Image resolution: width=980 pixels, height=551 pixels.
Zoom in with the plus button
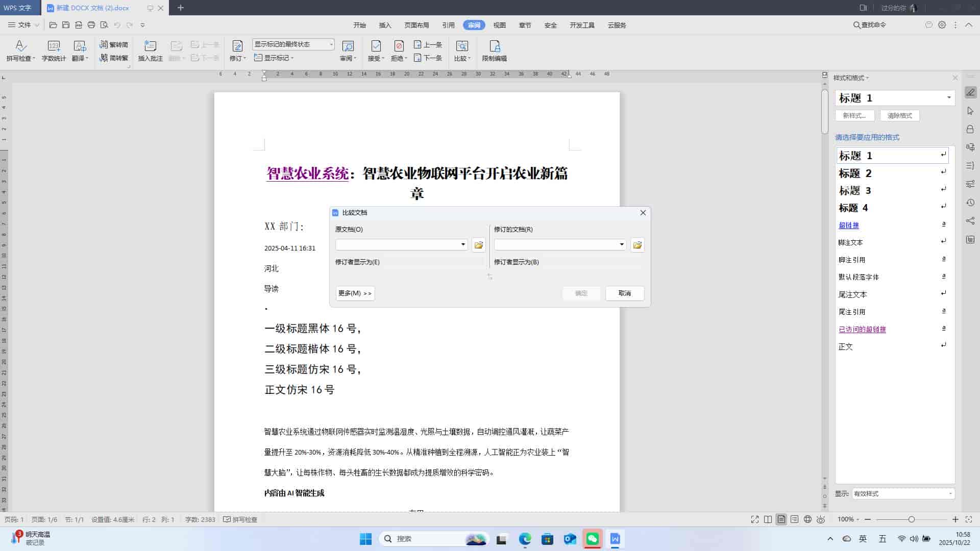955,519
